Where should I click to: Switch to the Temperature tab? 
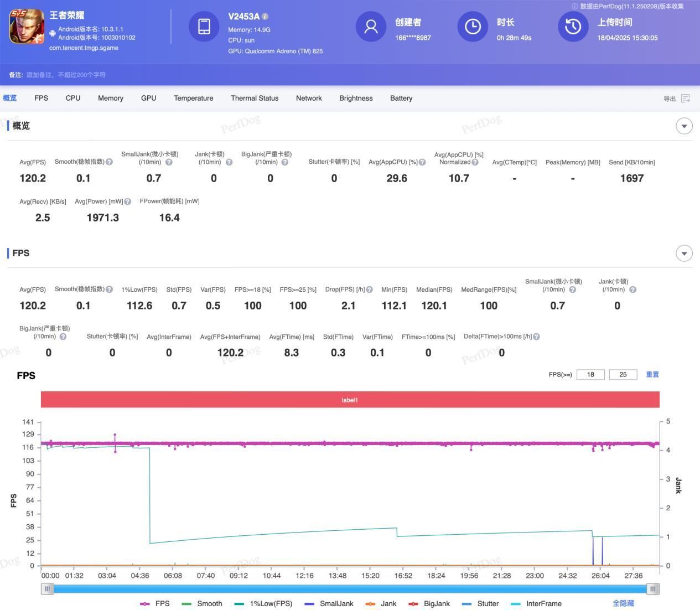click(193, 98)
